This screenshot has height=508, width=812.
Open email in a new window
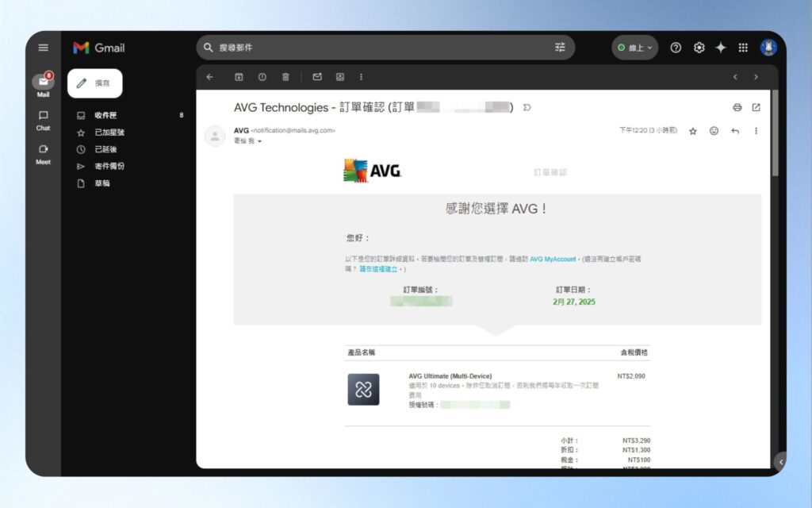click(756, 107)
